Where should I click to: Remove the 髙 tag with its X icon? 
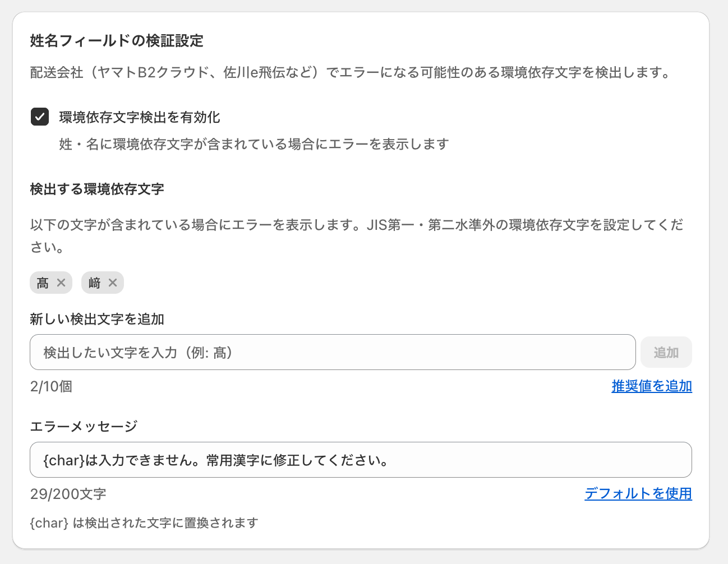coord(61,283)
